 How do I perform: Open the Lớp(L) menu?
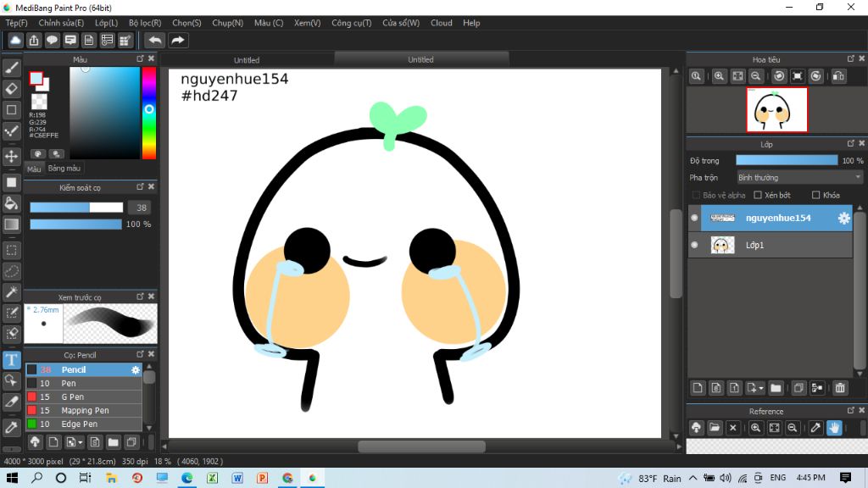pyautogui.click(x=106, y=23)
